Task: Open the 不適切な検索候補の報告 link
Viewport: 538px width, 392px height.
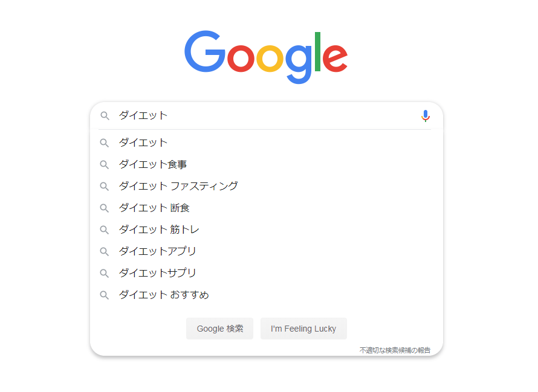Action: pyautogui.click(x=395, y=350)
